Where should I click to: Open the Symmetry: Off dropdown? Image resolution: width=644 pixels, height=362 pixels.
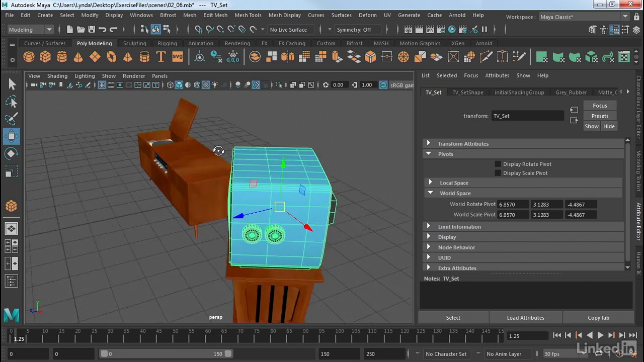point(359,30)
